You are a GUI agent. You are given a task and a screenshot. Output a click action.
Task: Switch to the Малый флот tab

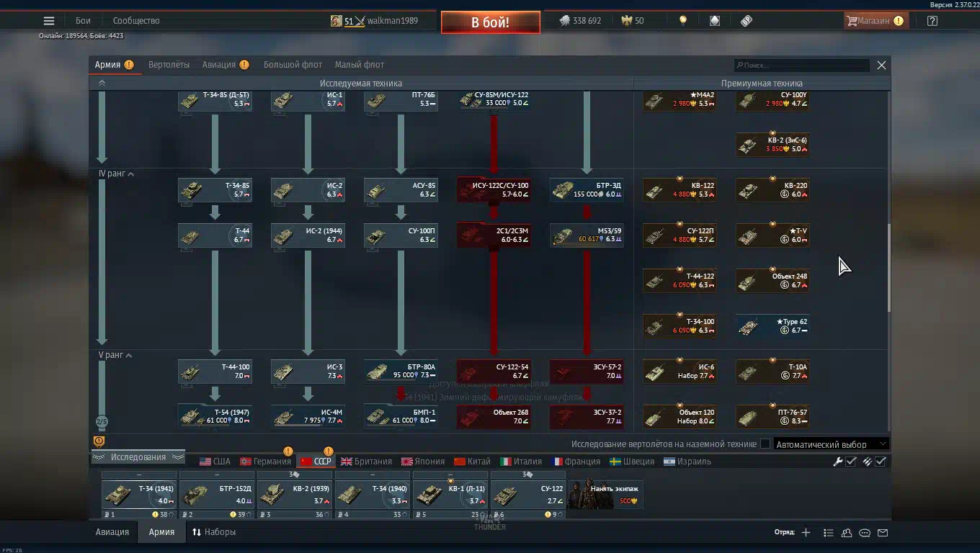pos(360,65)
